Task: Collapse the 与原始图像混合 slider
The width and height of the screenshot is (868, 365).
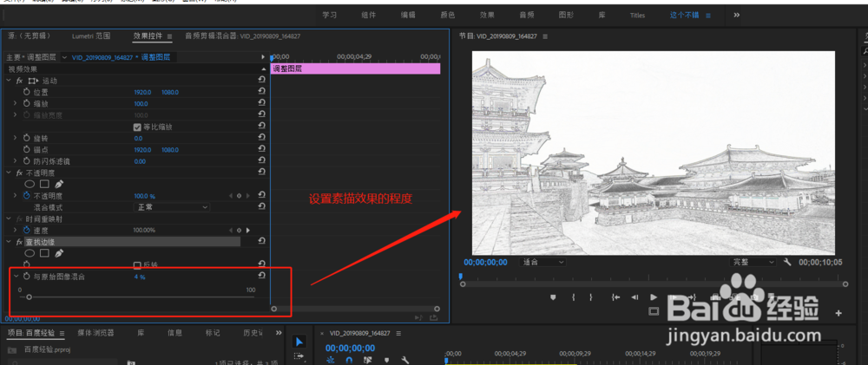Action: pos(16,276)
